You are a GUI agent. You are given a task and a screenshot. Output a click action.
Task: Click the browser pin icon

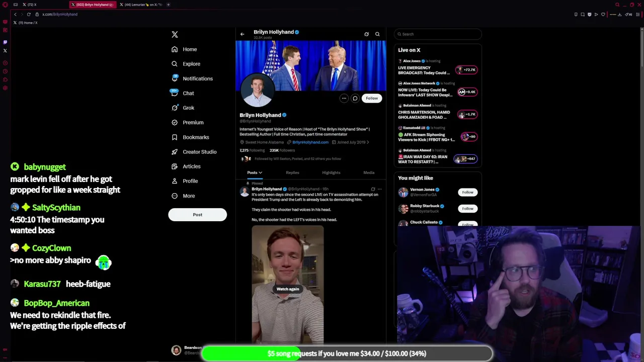tap(576, 15)
